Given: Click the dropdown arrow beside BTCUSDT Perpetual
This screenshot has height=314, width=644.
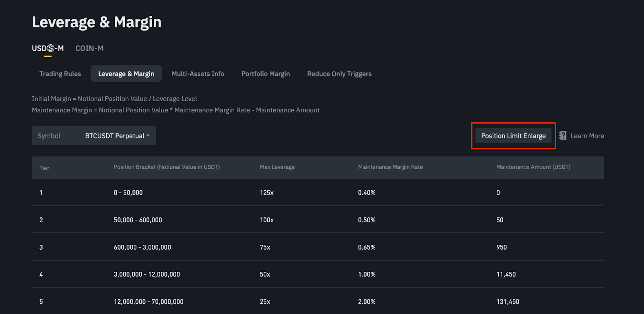Looking at the screenshot, I should [x=148, y=136].
